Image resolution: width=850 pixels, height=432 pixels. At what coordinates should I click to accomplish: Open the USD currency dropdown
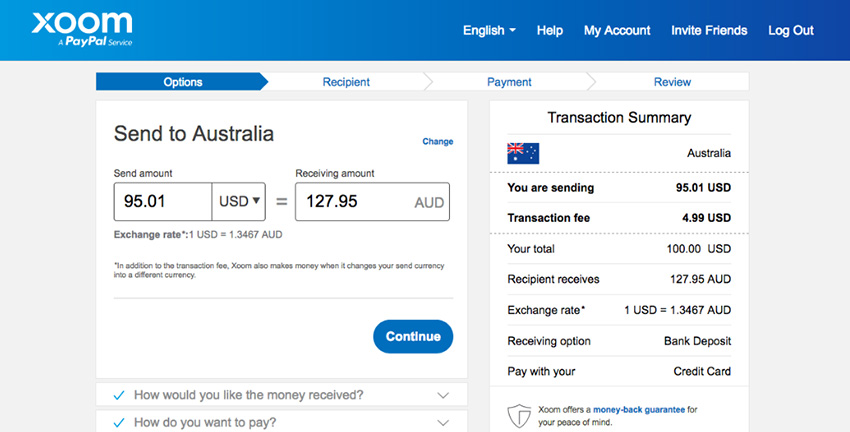coord(239,202)
